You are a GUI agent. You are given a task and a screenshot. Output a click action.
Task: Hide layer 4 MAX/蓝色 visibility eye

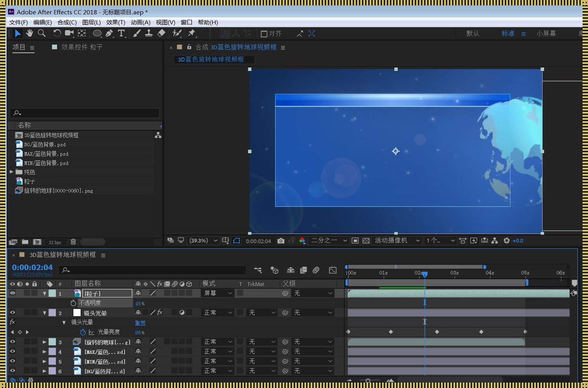(12, 352)
